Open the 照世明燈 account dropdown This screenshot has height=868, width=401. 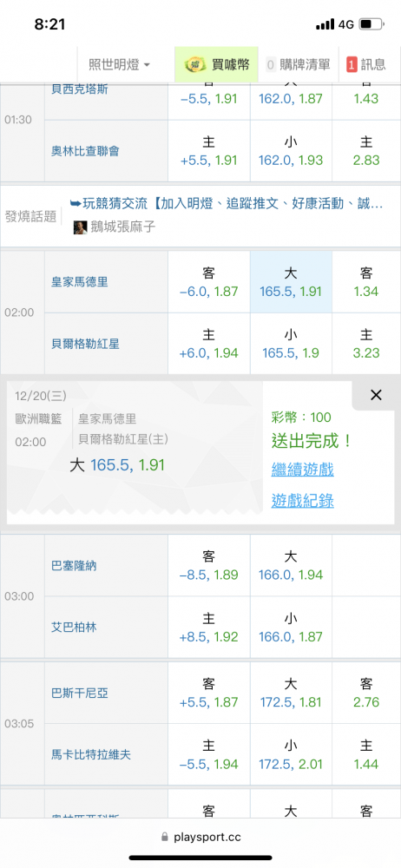[119, 65]
